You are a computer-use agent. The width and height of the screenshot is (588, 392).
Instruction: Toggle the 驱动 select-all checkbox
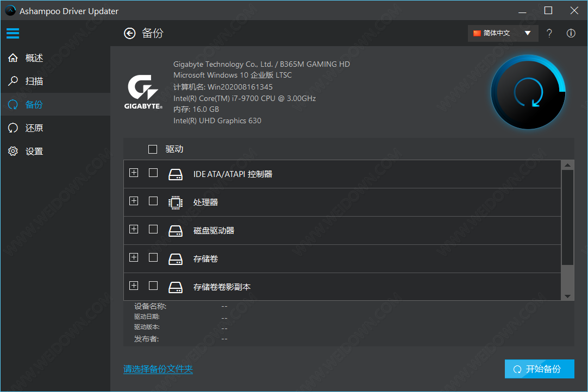point(153,149)
